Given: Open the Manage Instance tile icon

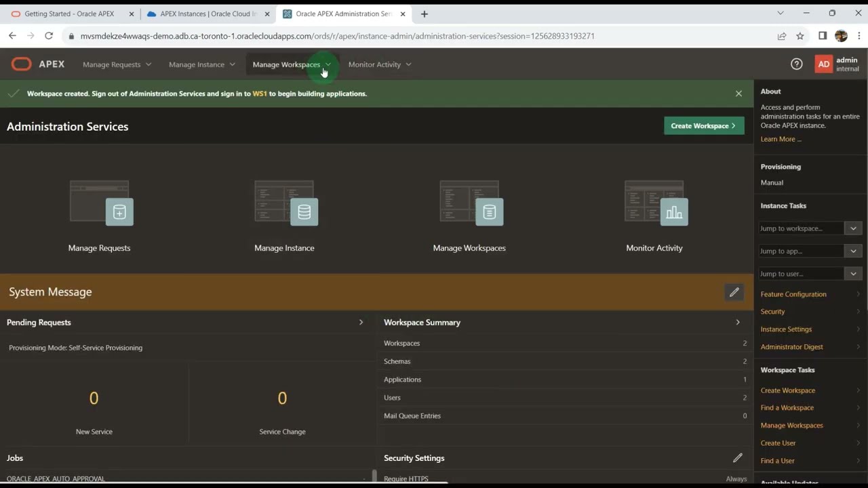Looking at the screenshot, I should point(286,202).
